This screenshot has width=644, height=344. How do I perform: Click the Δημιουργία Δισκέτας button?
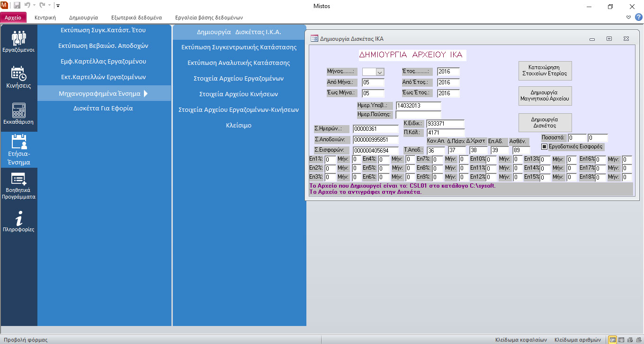pos(545,123)
